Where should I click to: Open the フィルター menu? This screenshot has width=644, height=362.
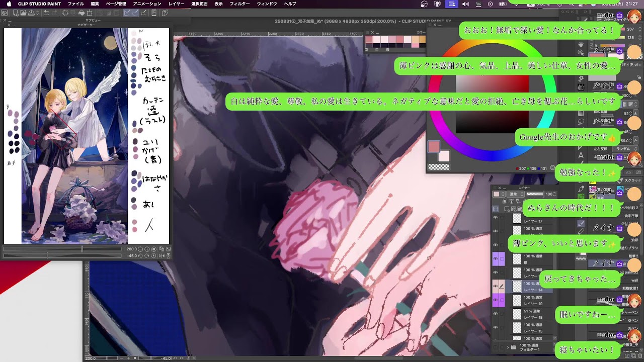click(239, 4)
